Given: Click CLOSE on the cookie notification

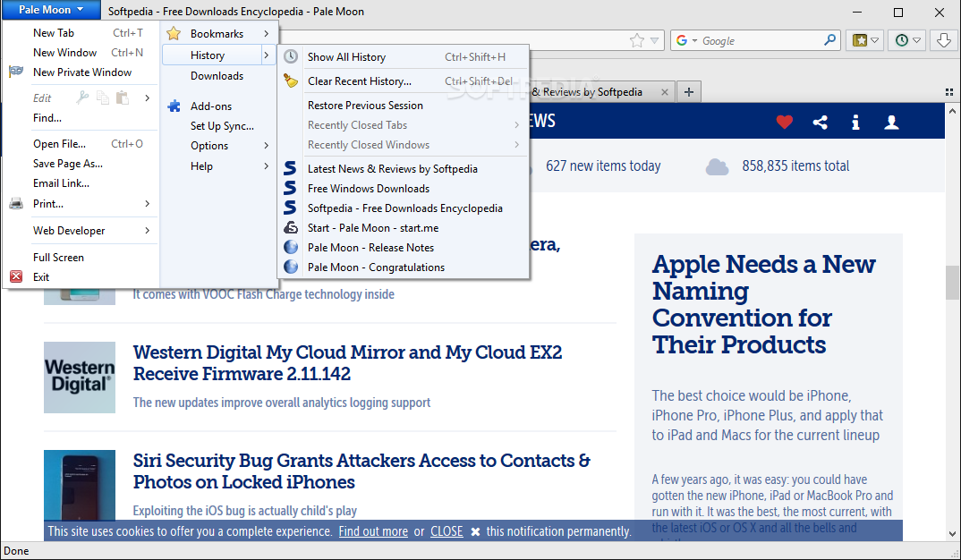Looking at the screenshot, I should (x=446, y=531).
